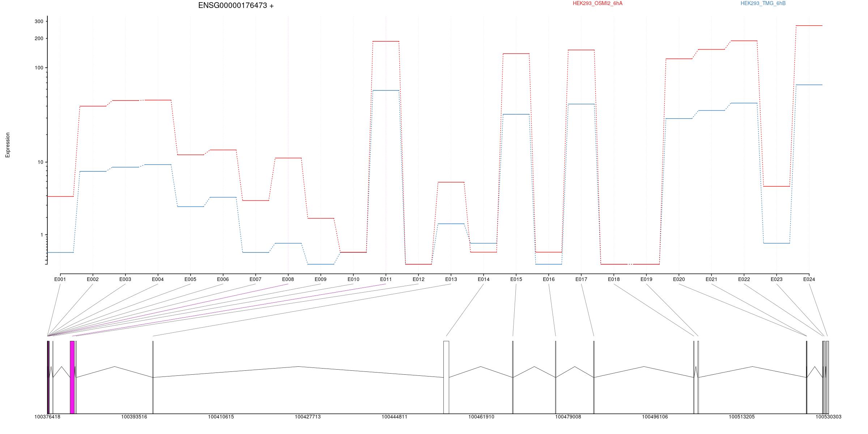Click the Expression y-axis label
Viewport: 868px width, 434px height.
click(x=8, y=145)
